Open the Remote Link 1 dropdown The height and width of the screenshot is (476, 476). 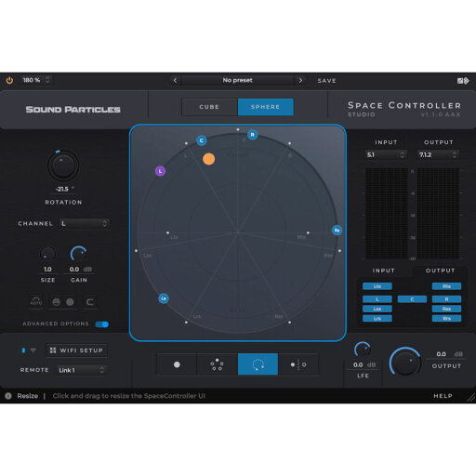point(82,370)
